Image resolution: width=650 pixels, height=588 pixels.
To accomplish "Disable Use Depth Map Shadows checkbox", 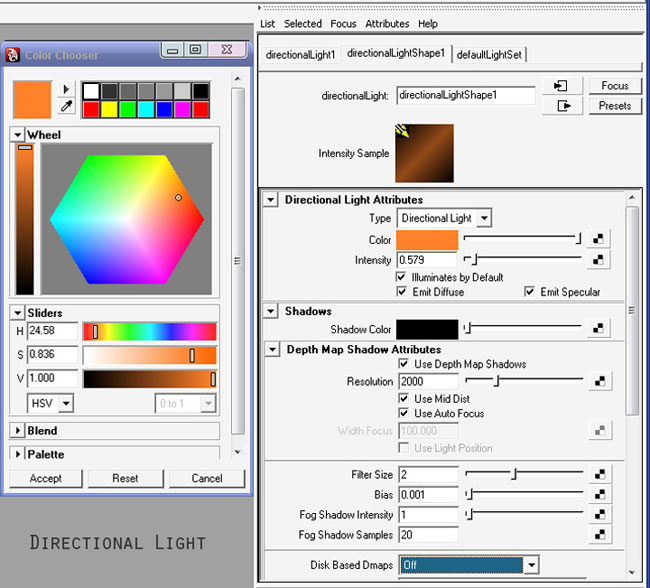I will [403, 364].
